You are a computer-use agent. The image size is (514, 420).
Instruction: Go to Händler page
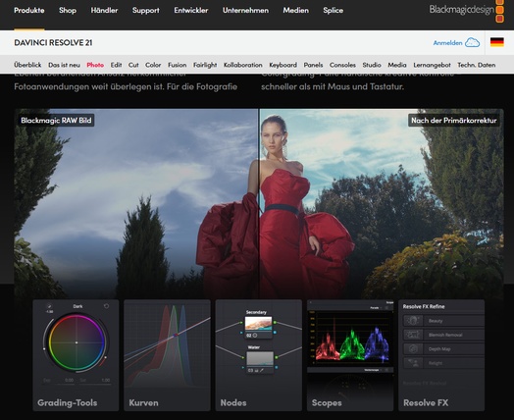point(104,11)
